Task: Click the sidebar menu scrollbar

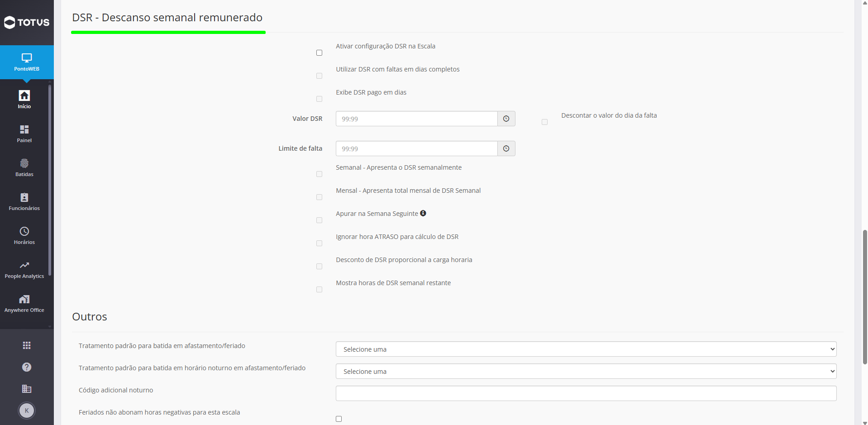Action: tap(50, 180)
